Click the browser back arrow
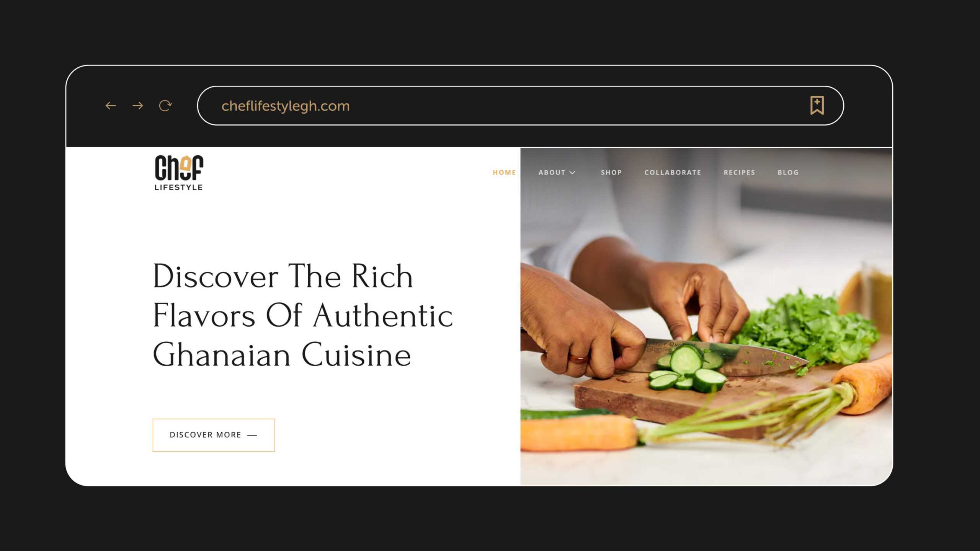The height and width of the screenshot is (551, 980). pyautogui.click(x=111, y=106)
